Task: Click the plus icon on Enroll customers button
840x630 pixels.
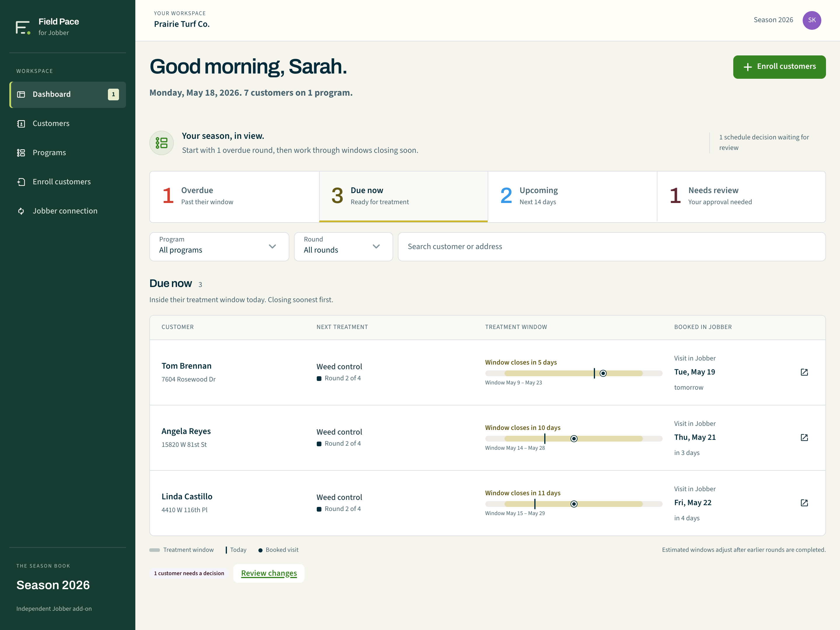Action: (747, 67)
